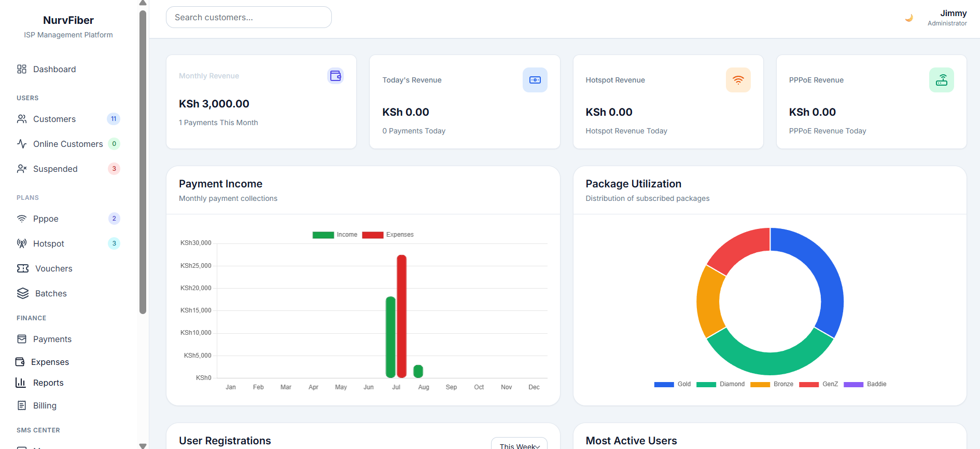Viewport: 980px width, 449px height.
Task: Open the This Week dropdown
Action: [519, 444]
